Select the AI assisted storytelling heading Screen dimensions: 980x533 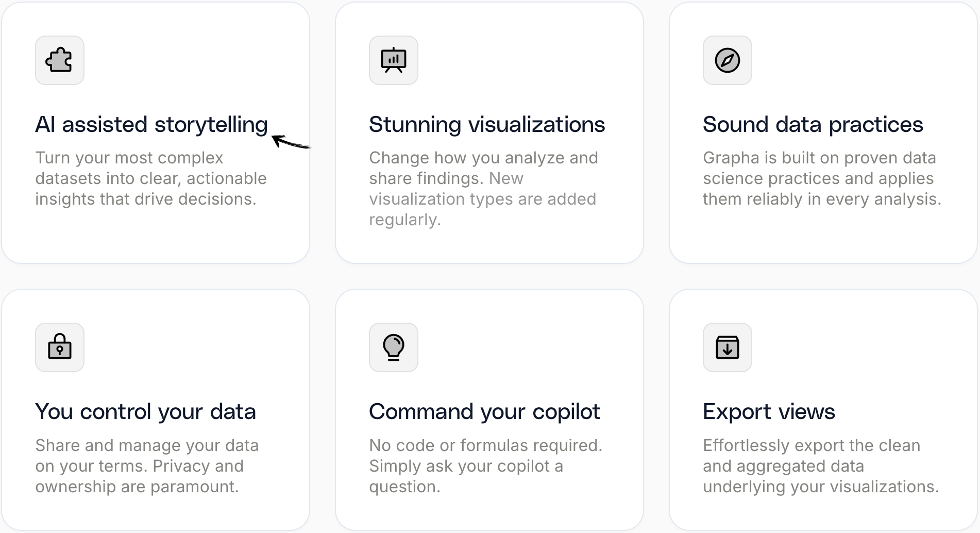[x=151, y=125]
